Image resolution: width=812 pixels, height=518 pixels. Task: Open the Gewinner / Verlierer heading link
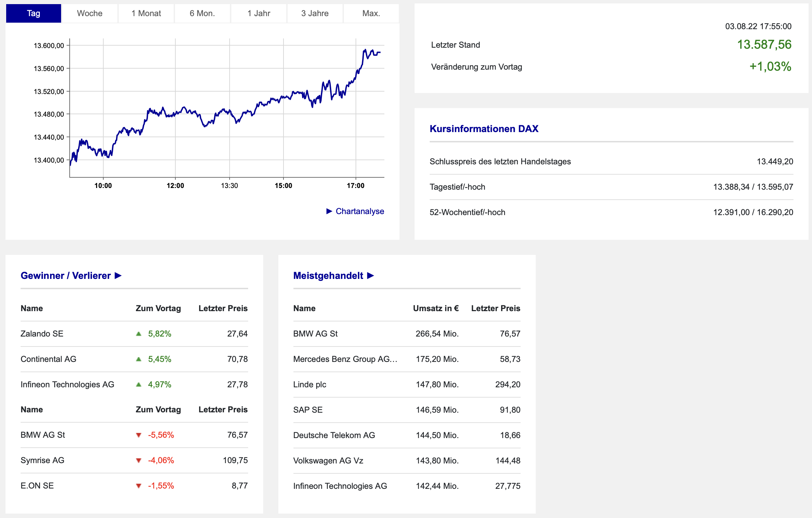[66, 276]
